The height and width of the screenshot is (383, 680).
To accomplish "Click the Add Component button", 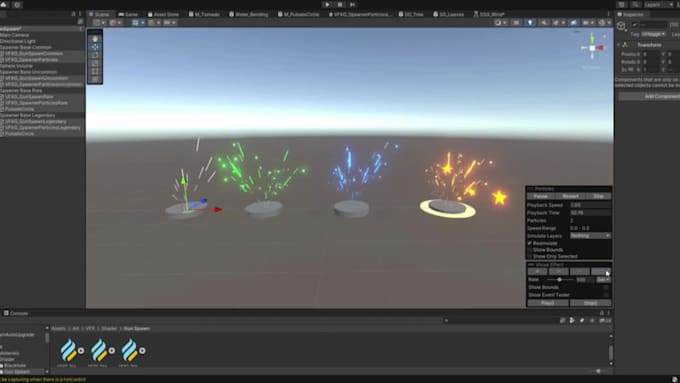I will [x=650, y=96].
